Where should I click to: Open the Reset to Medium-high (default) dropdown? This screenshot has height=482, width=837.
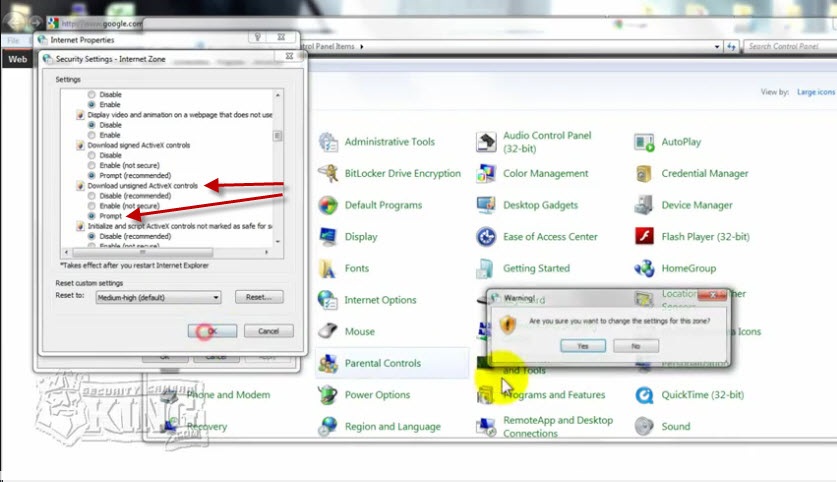[x=158, y=297]
